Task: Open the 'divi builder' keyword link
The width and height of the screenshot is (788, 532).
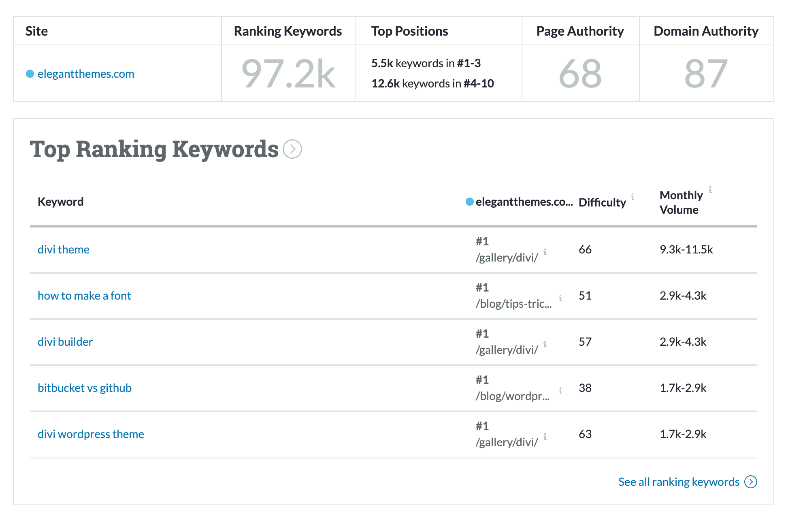Action: point(65,342)
